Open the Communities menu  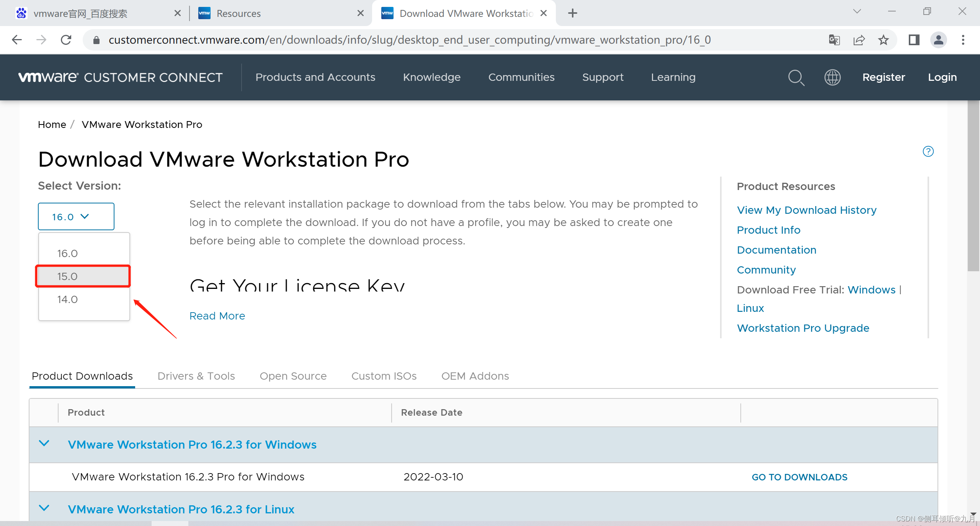point(521,77)
